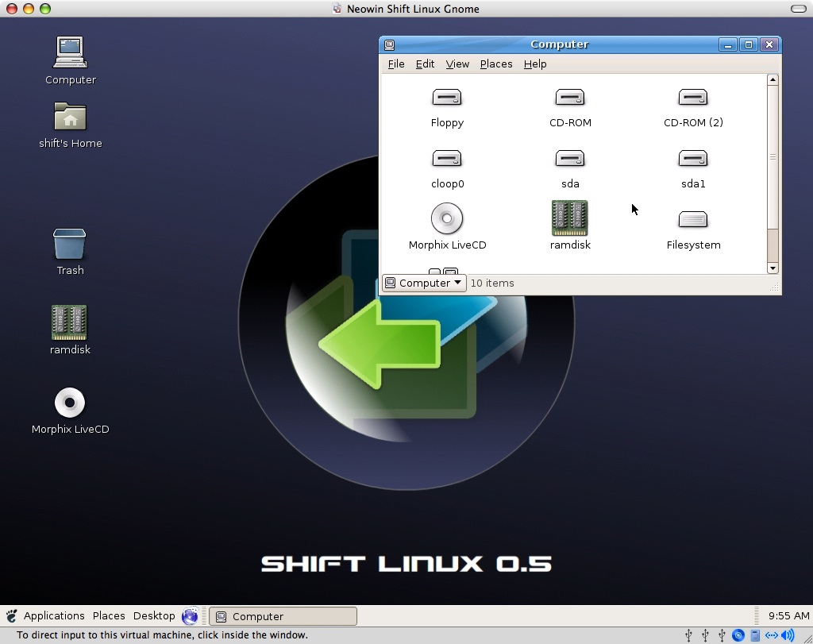Click the scroll down arrow in Computer window

(773, 268)
